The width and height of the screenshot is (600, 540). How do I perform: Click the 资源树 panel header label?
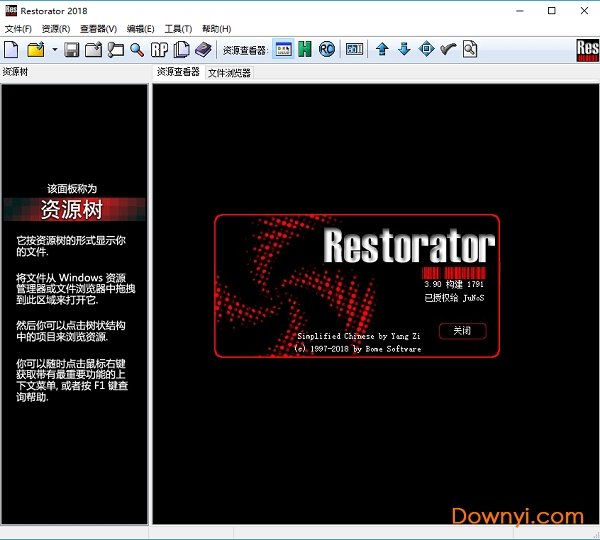tap(15, 72)
